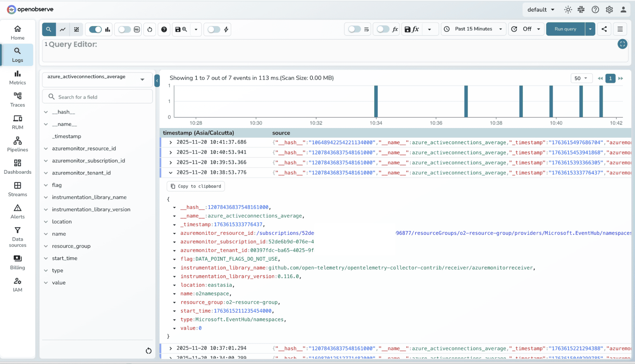Open the Metrics section from the sidebar
Image resolution: width=635 pixels, height=364 pixels.
tap(17, 77)
